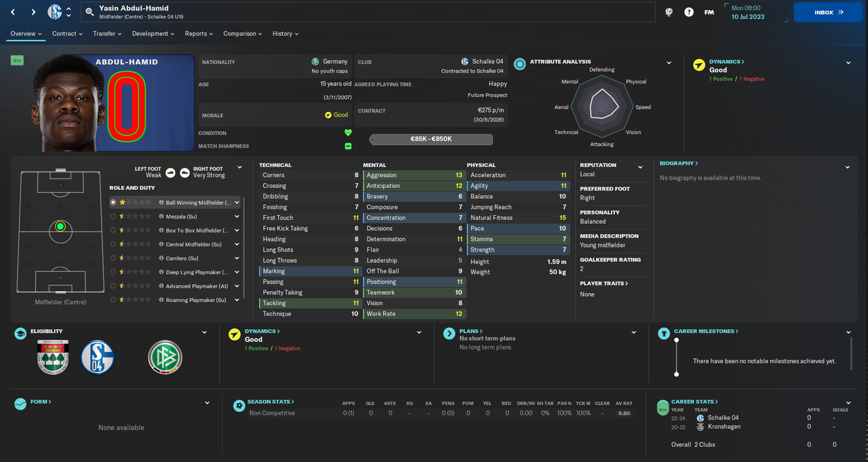Open the Career Milestones link
Image resolution: width=868 pixels, height=462 pixels.
[x=706, y=331]
